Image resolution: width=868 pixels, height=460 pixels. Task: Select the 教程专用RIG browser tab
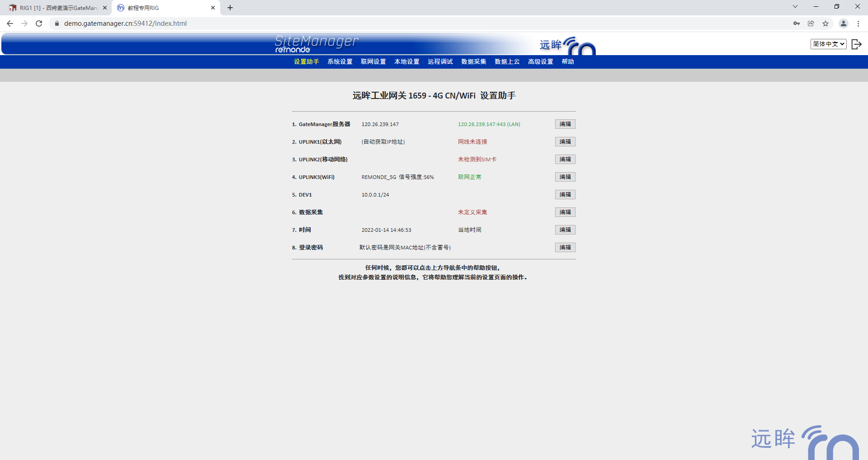pos(166,8)
